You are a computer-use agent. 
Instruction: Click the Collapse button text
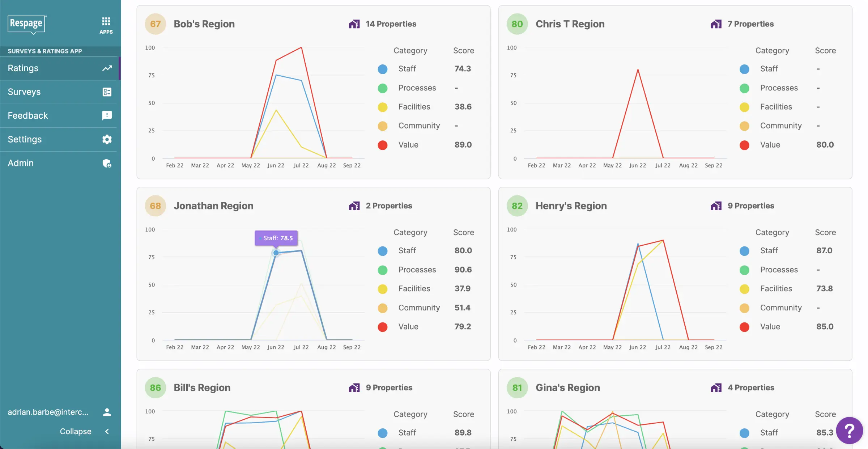coord(75,431)
